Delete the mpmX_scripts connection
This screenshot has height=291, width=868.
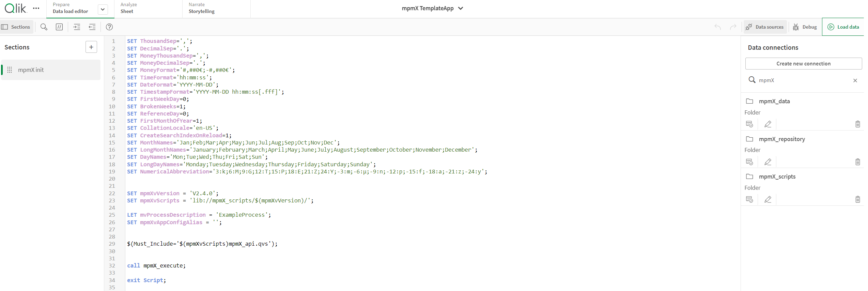coord(858,199)
